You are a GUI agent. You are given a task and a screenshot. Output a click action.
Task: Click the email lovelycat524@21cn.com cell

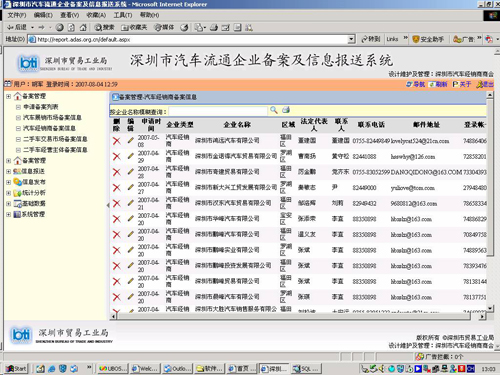point(420,141)
